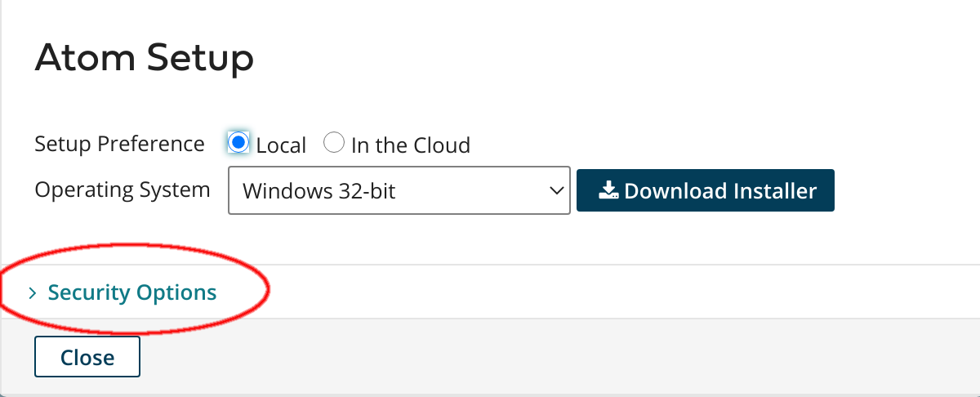Click the 'Security Options' link text

pyautogui.click(x=132, y=292)
